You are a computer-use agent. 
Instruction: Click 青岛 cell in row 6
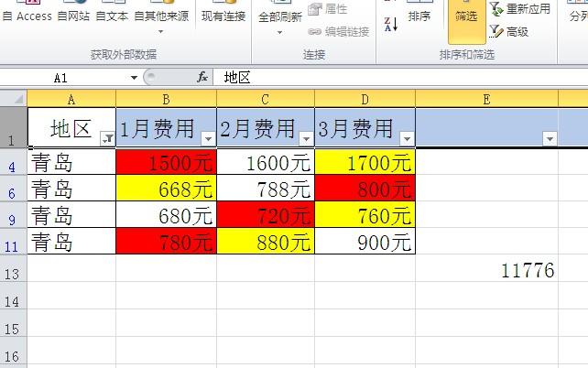coord(71,189)
